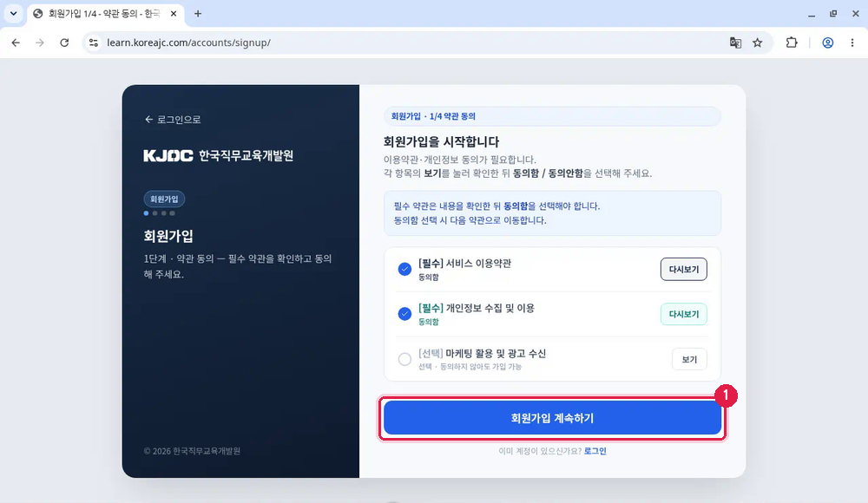Click the text [필수] 서비스 이용약관
Image resolution: width=868 pixels, height=503 pixels.
[464, 264]
